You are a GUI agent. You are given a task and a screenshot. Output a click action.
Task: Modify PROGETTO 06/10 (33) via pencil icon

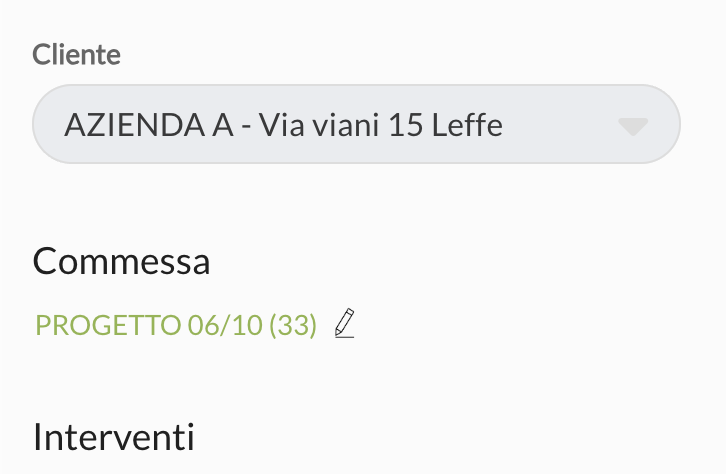pyautogui.click(x=345, y=323)
